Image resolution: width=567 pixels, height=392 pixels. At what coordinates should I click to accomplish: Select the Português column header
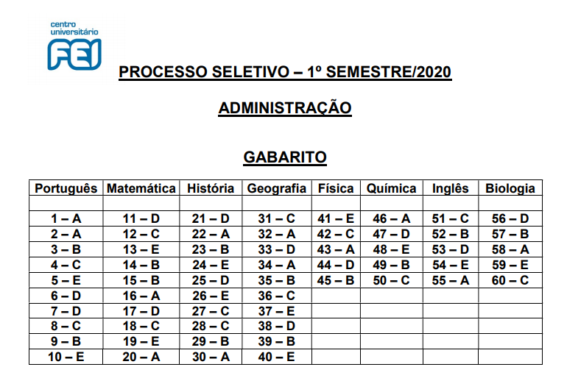click(66, 188)
